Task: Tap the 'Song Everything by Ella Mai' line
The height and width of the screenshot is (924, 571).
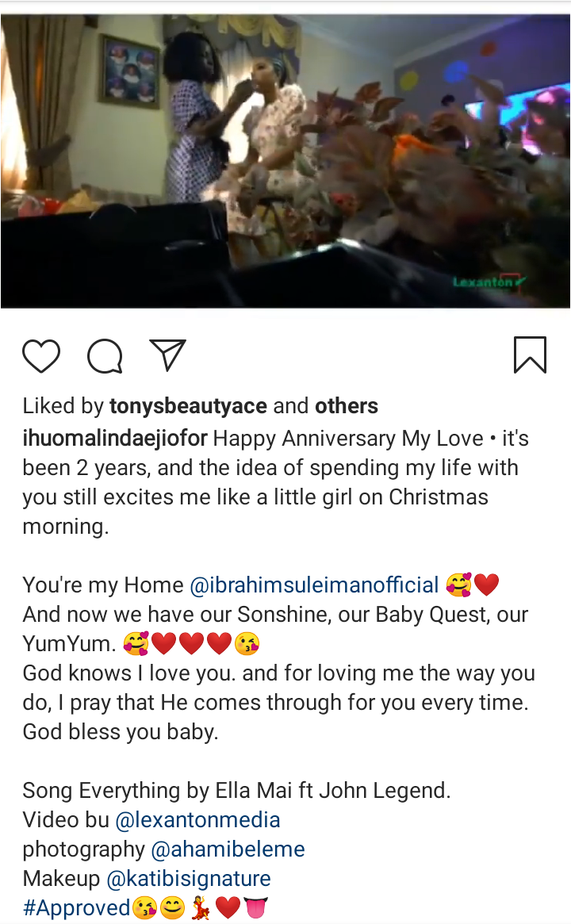Action: click(236, 790)
